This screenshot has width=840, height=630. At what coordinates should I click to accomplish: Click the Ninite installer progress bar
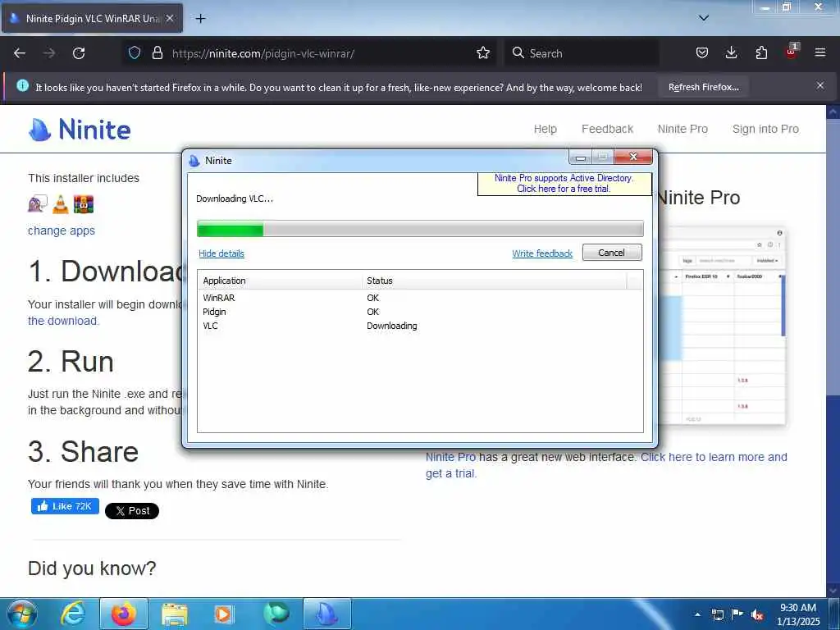[x=420, y=229]
